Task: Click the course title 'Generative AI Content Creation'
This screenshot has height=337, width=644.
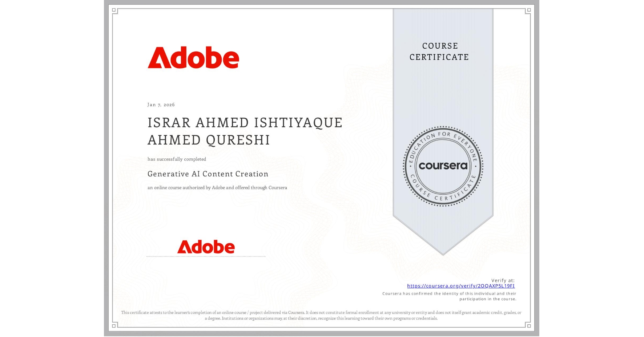Action: point(208,174)
